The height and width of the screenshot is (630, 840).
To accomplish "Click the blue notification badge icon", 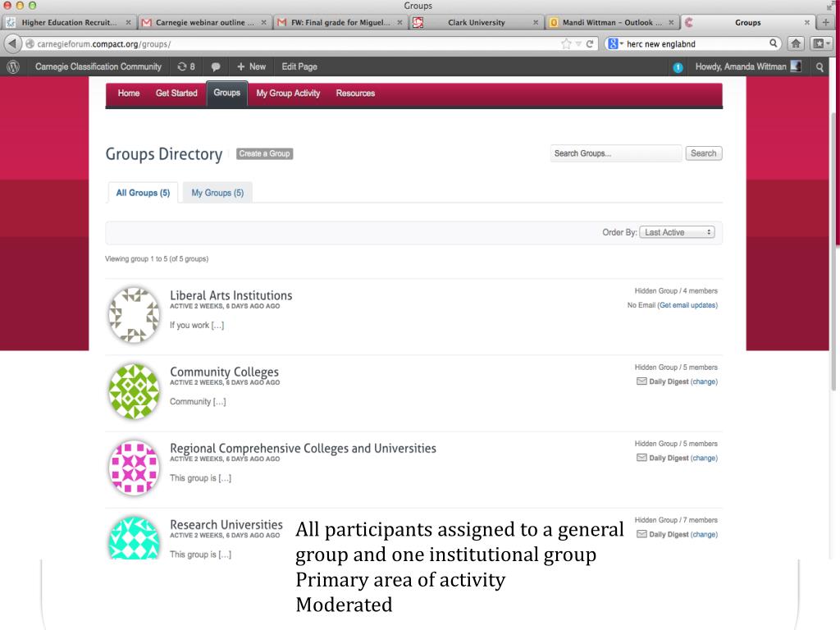I will 678,67.
